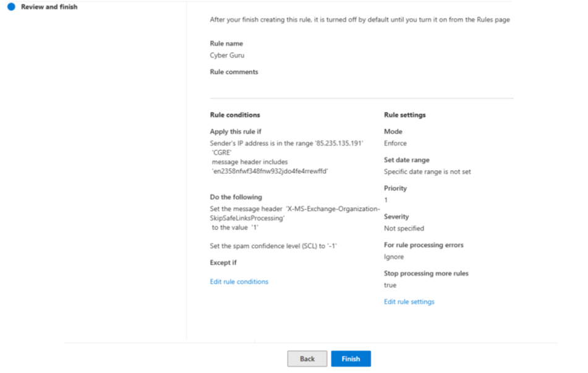This screenshot has height=373, width=588.
Task: Click the Except if heading
Action: pos(223,262)
